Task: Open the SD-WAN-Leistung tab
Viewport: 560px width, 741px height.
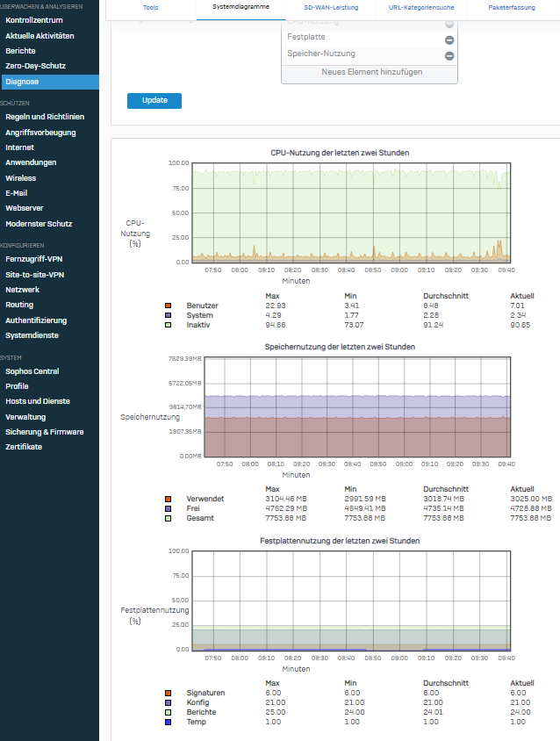Action: pyautogui.click(x=331, y=7)
